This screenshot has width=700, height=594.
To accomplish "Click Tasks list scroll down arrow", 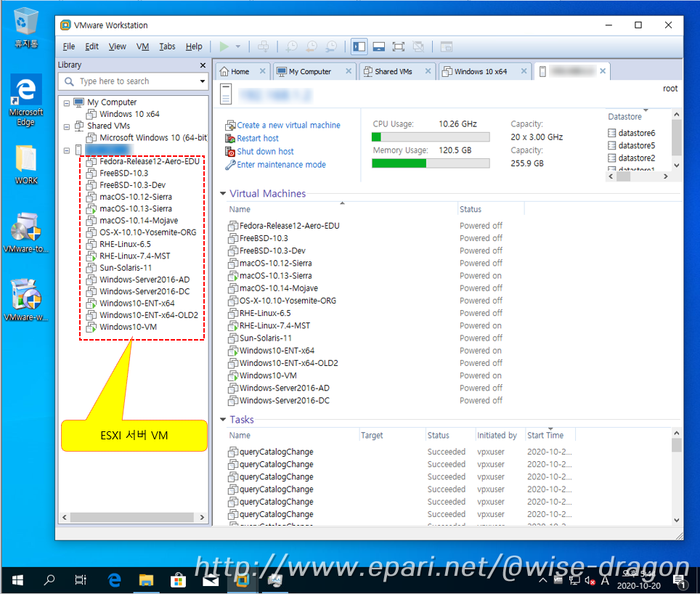I will coord(677,520).
